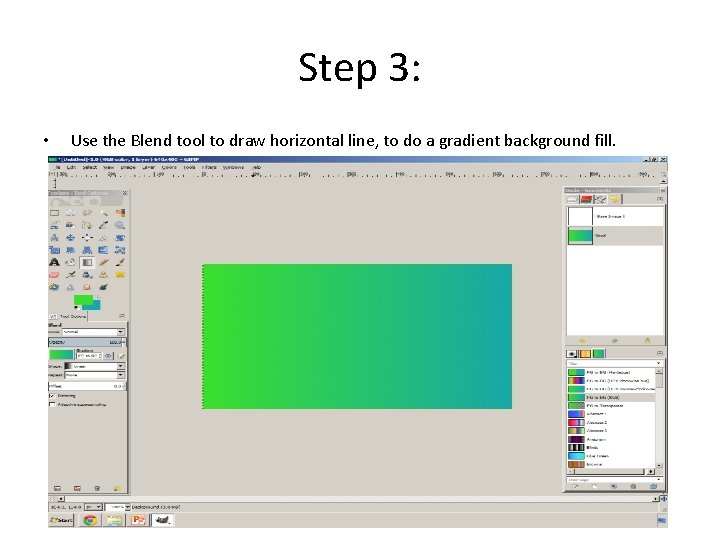Select the Free Select lasso tool
This screenshot has width=720, height=540.
point(87,213)
